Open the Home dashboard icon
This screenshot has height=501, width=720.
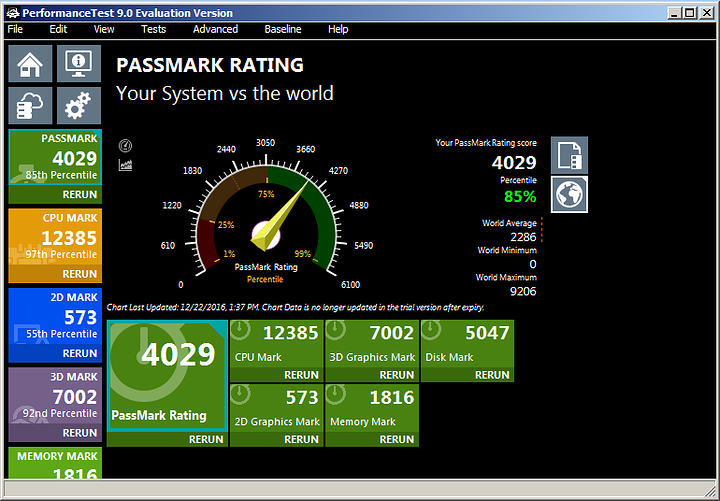pyautogui.click(x=30, y=64)
